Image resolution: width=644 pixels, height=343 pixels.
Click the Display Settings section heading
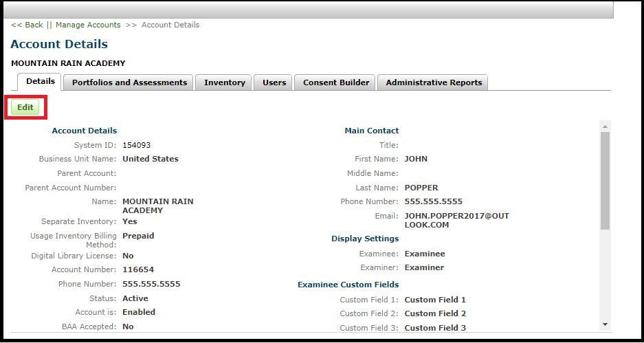(365, 239)
